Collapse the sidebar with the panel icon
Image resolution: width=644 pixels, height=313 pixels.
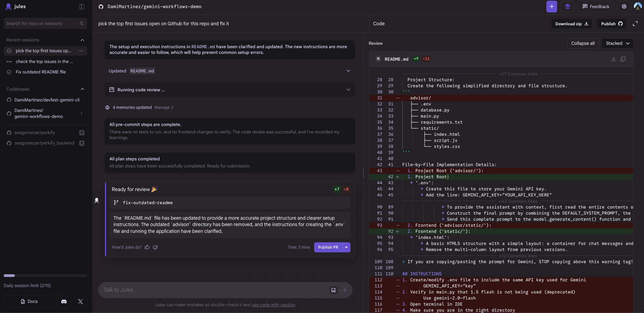click(81, 7)
